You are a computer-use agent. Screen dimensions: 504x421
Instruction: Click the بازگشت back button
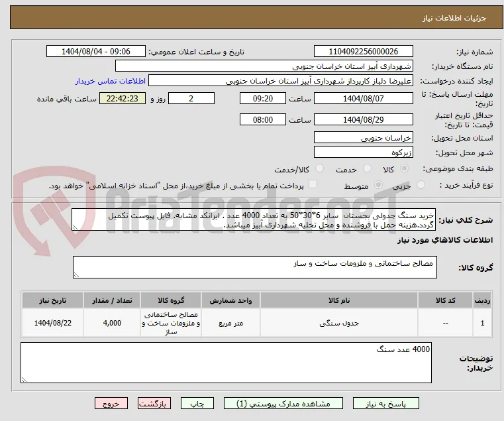coord(154,403)
